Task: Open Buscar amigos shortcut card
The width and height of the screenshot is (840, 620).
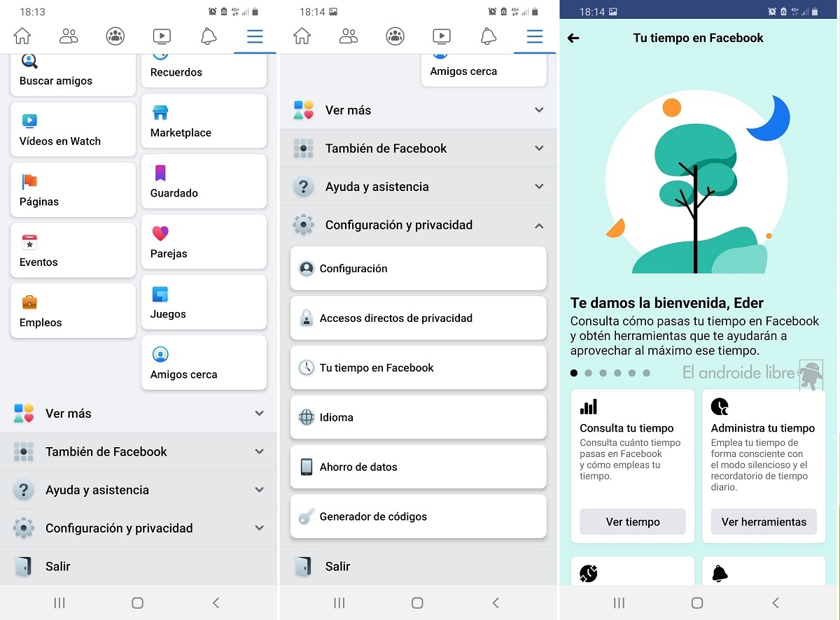Action: pyautogui.click(x=73, y=75)
